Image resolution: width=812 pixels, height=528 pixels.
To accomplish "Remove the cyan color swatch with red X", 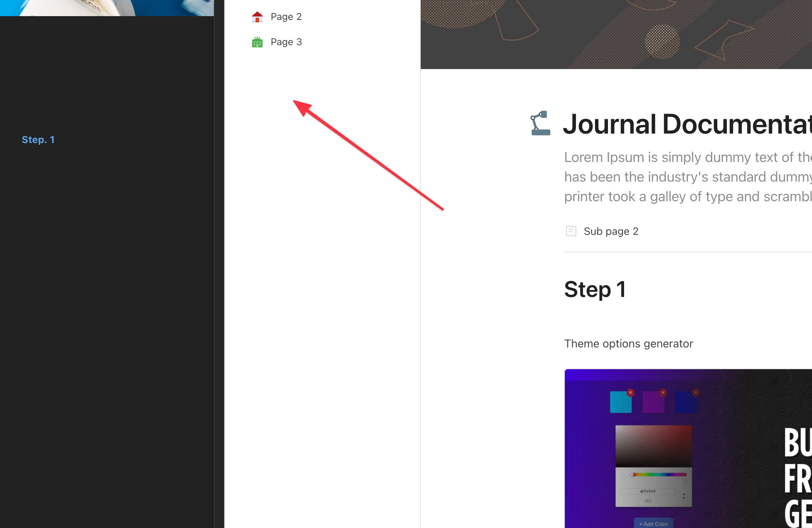I will 630,393.
